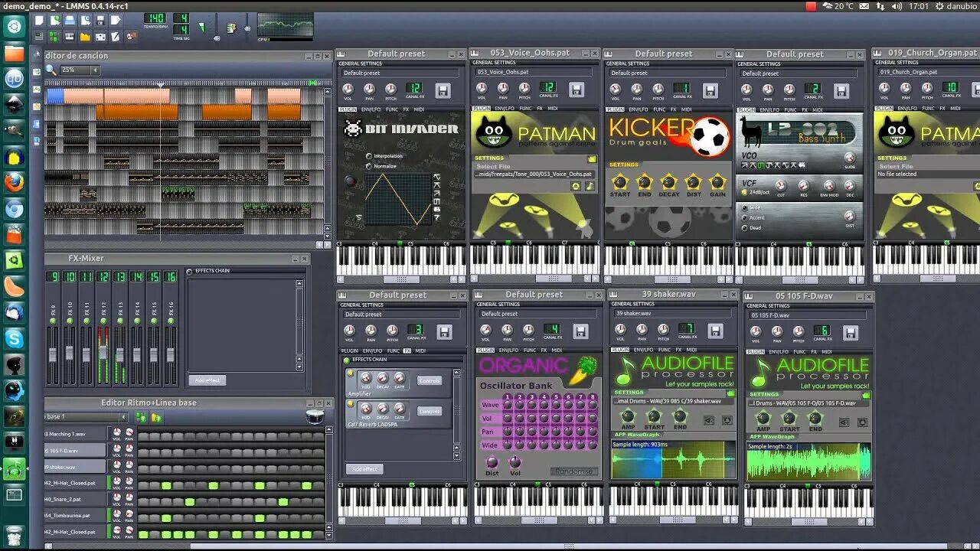Screen dimensions: 980x551
Task: Turn START knob in Kicker plugin
Action: coord(620,182)
